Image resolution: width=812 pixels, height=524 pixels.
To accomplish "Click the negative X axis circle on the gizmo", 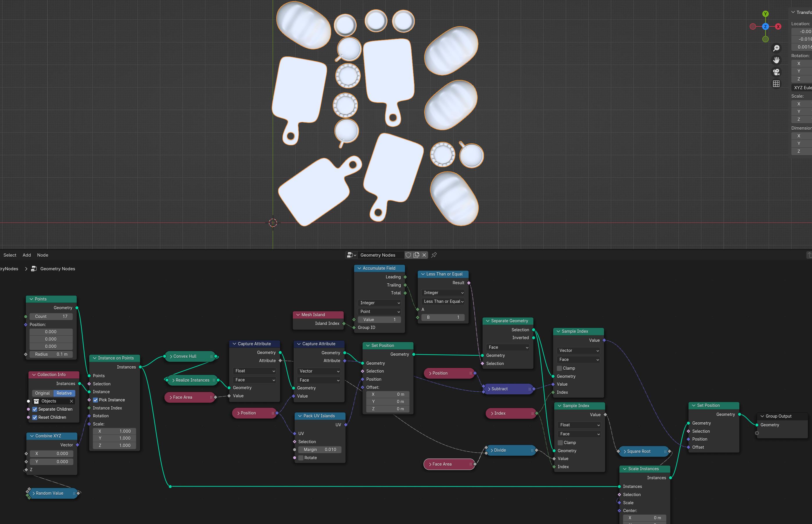I will pos(753,26).
